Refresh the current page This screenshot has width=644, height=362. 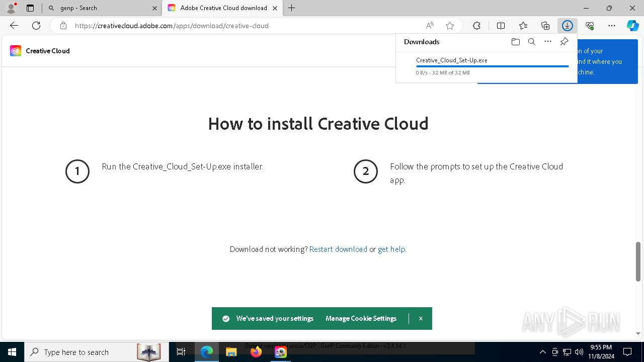point(36,26)
